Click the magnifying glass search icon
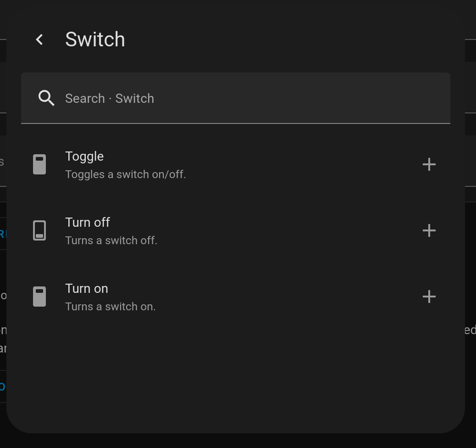Screen dimensions: 476x448 (46, 98)
